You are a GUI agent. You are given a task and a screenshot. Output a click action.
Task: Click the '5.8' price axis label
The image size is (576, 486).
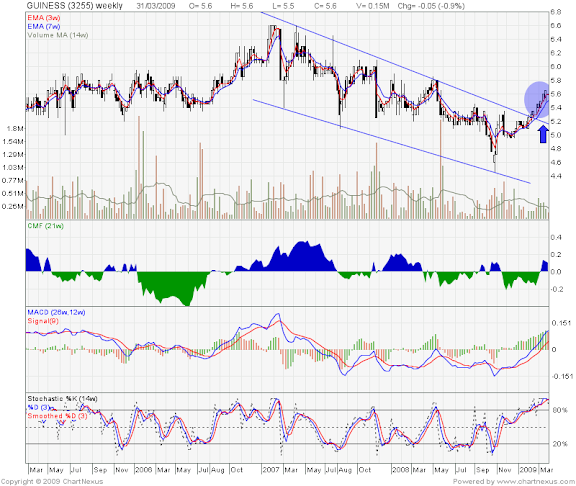(x=556, y=80)
